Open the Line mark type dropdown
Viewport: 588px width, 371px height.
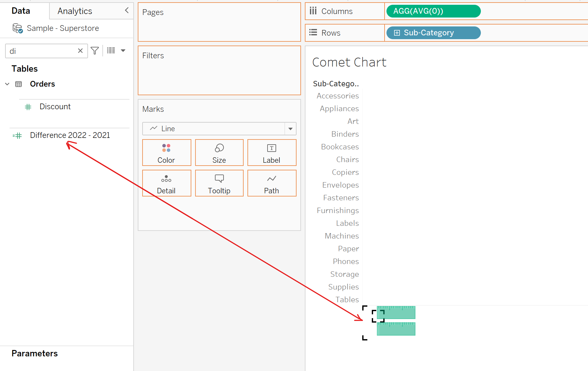[290, 129]
